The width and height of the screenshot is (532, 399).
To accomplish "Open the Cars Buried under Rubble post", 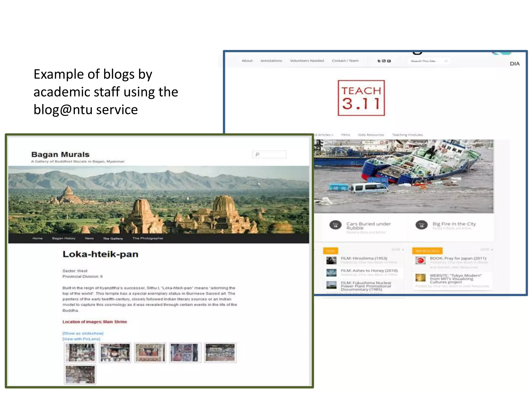I will coord(368,226).
